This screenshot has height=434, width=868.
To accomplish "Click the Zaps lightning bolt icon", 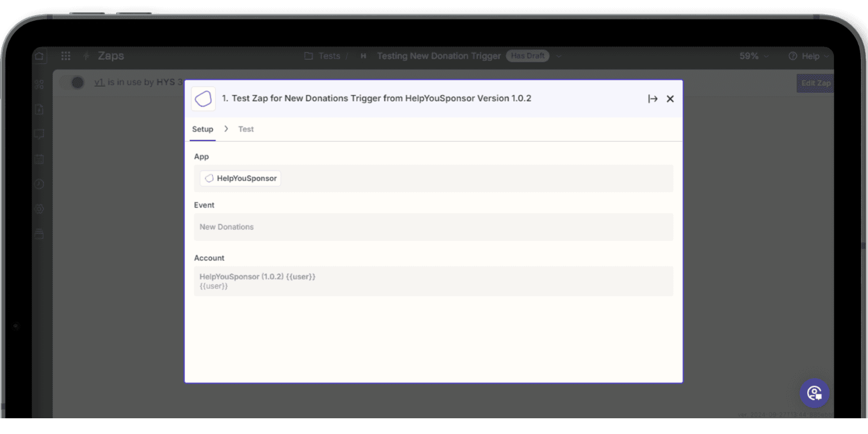I will (x=86, y=56).
